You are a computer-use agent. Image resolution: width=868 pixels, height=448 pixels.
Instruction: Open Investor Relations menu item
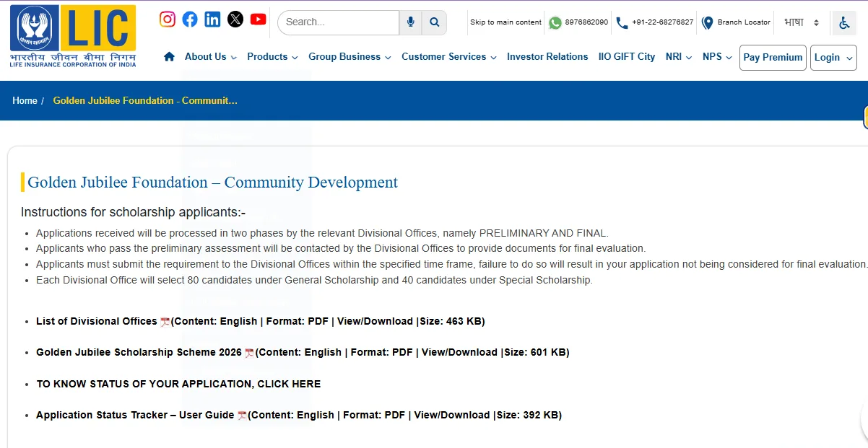[x=547, y=56]
